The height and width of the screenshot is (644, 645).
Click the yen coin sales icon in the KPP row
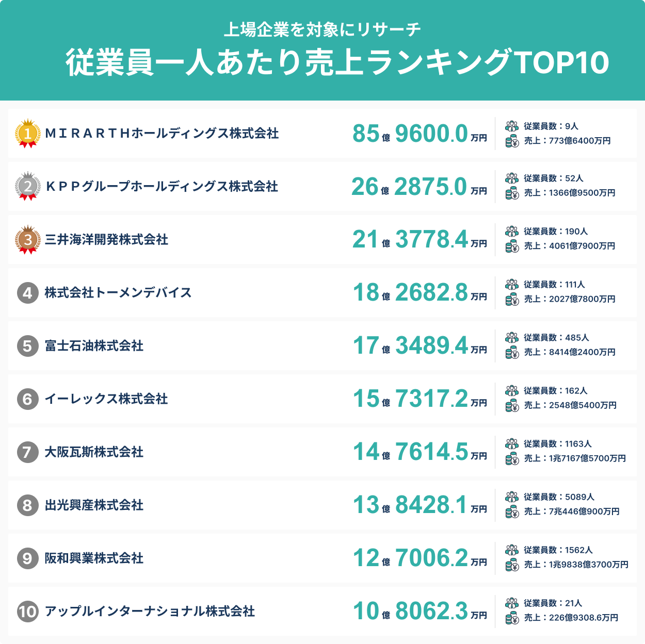(512, 193)
